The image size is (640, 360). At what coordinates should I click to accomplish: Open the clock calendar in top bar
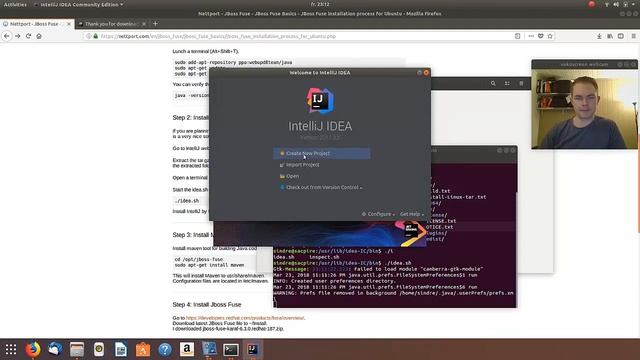point(320,4)
